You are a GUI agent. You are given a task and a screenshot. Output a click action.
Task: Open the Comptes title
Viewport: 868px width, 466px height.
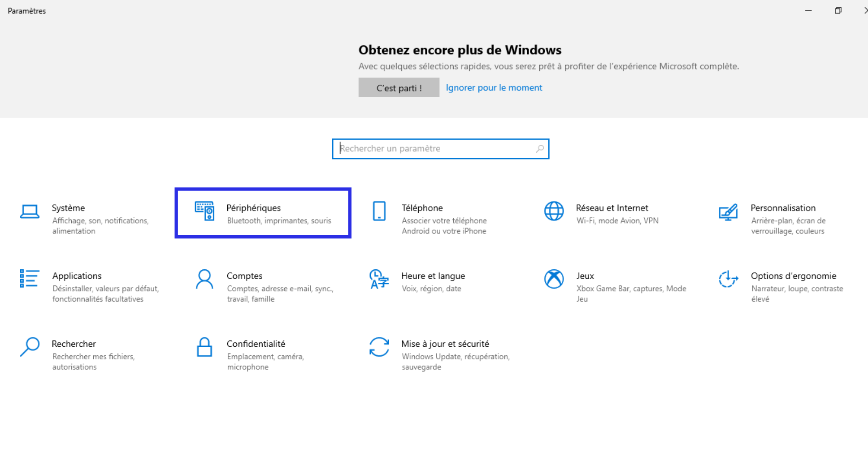click(244, 276)
